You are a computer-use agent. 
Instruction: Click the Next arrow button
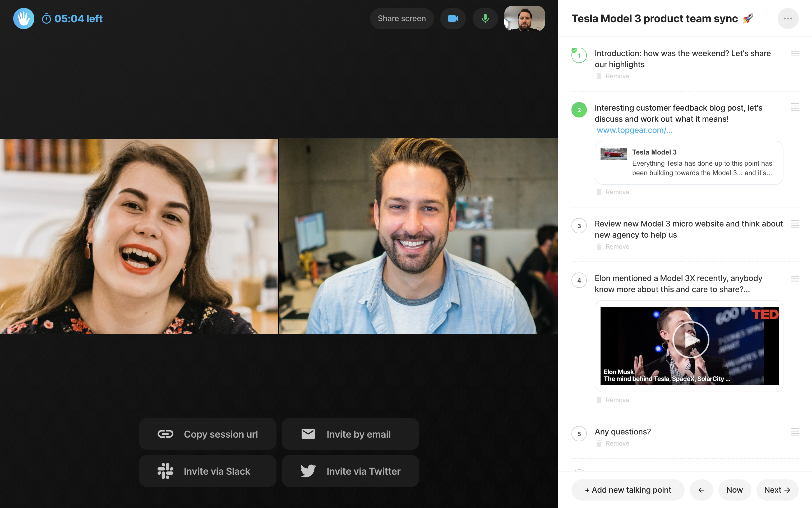pos(777,490)
